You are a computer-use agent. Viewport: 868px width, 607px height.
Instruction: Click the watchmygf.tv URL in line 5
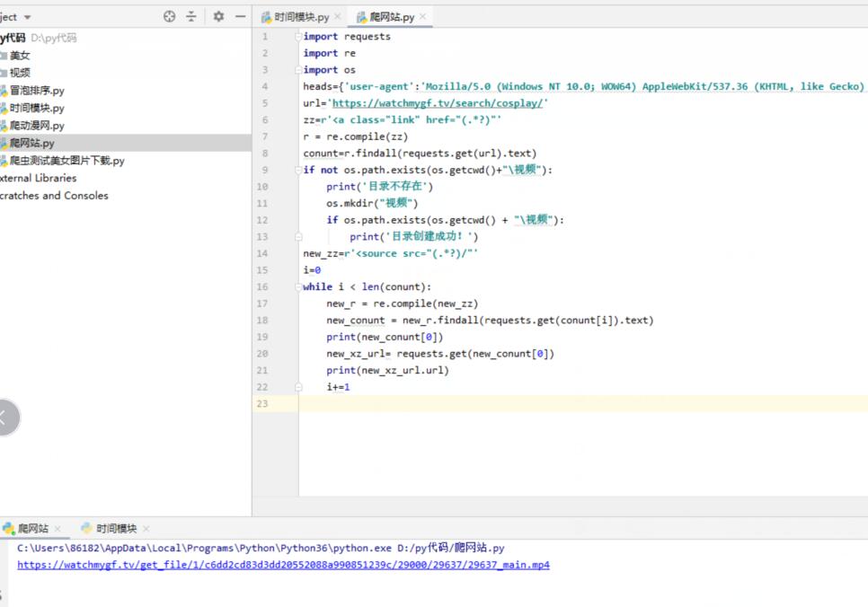point(436,103)
